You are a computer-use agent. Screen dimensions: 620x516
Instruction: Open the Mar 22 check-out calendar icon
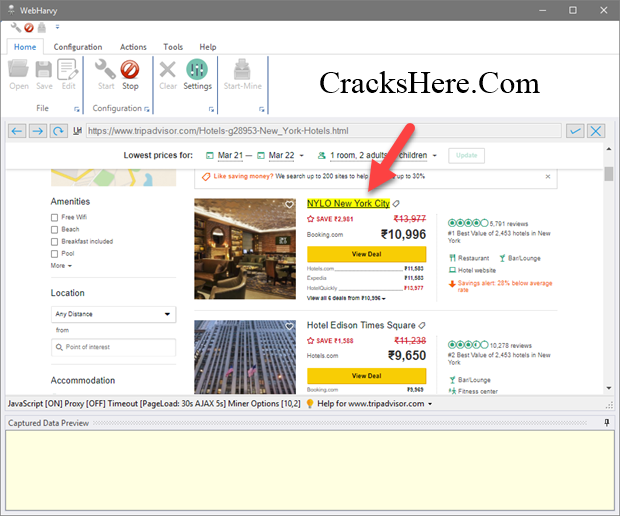tap(261, 155)
